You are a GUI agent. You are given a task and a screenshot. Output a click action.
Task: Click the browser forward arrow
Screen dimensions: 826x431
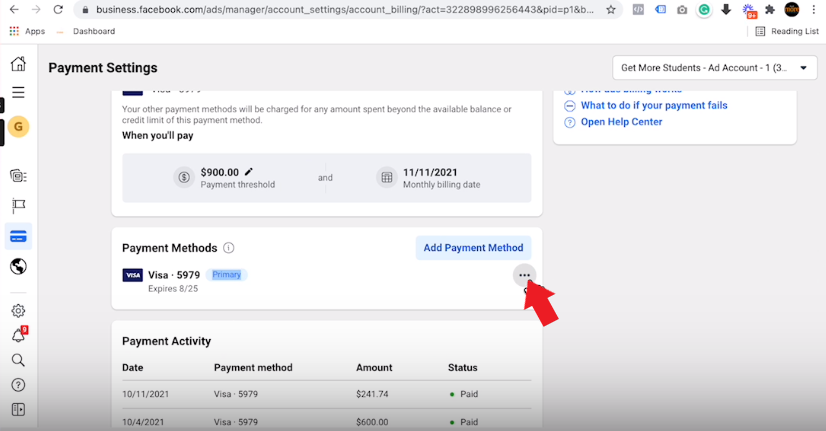click(x=36, y=9)
